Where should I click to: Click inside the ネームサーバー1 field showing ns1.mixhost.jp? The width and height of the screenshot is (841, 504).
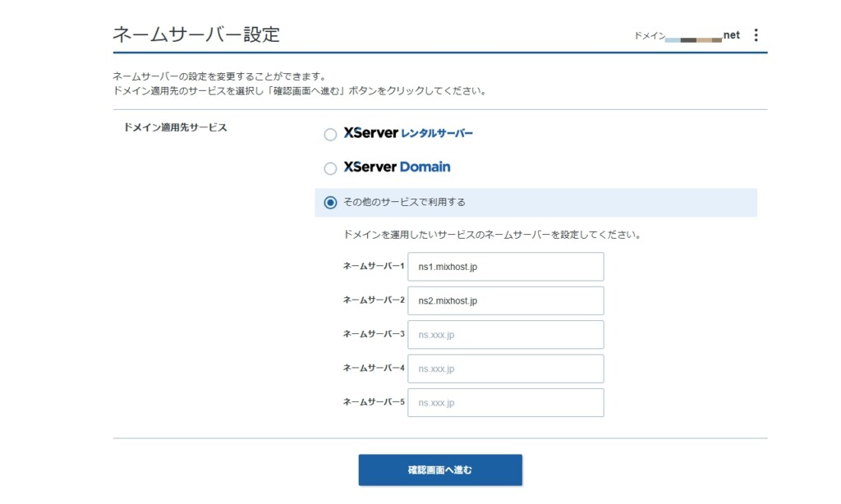pos(505,266)
